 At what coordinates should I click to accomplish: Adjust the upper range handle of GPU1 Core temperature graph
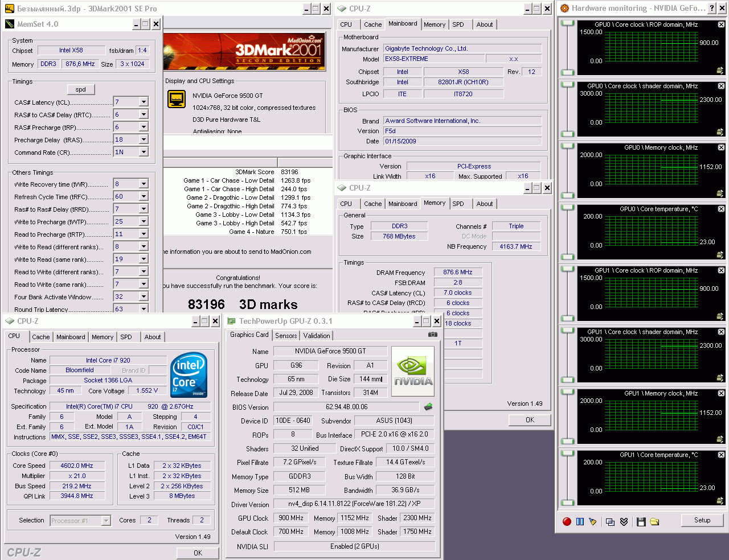point(568,454)
